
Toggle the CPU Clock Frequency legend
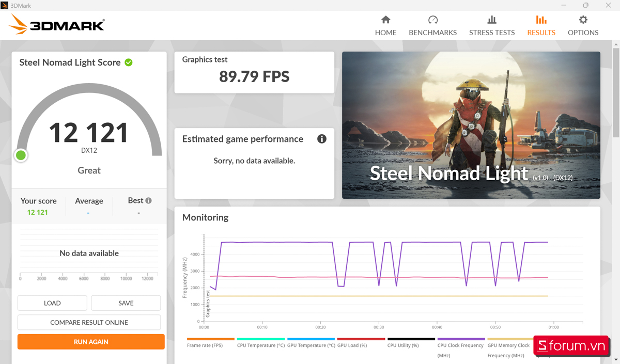(461, 347)
